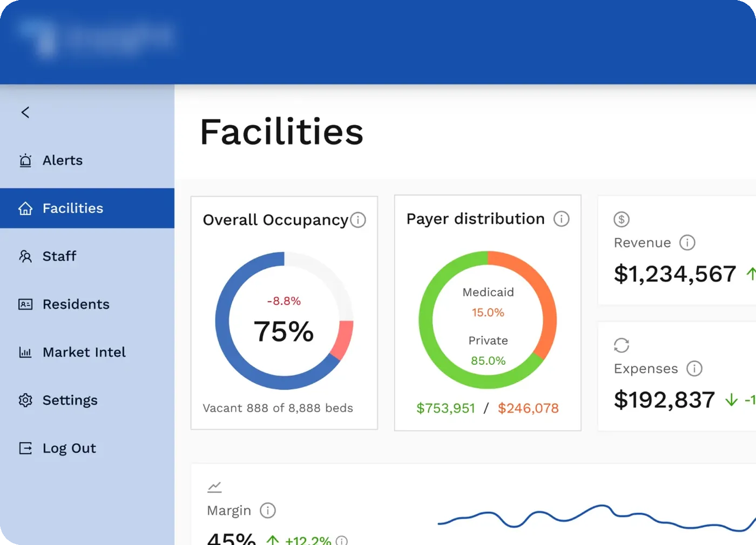Collapse the sidebar with the back chevron

(x=25, y=112)
